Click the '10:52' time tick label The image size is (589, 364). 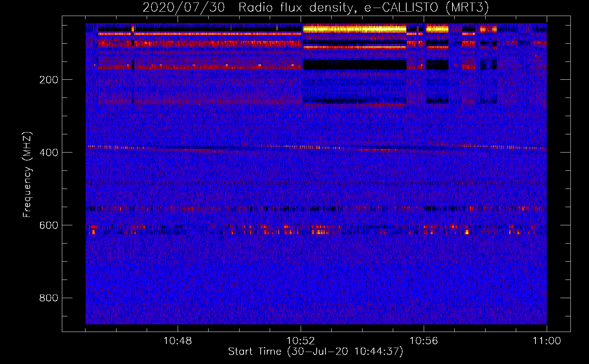point(301,341)
